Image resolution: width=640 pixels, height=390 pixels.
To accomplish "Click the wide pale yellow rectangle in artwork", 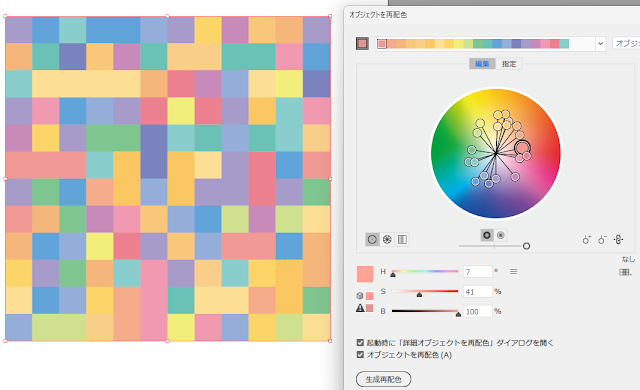I will pyautogui.click(x=86, y=84).
